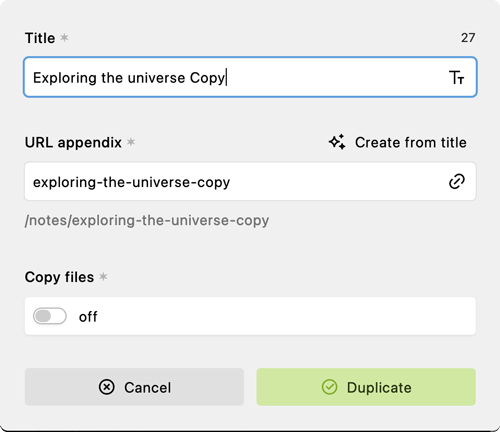Screen dimensions: 500x432
Task: Click the sparkle icon beside Create from title
Action: tap(337, 142)
